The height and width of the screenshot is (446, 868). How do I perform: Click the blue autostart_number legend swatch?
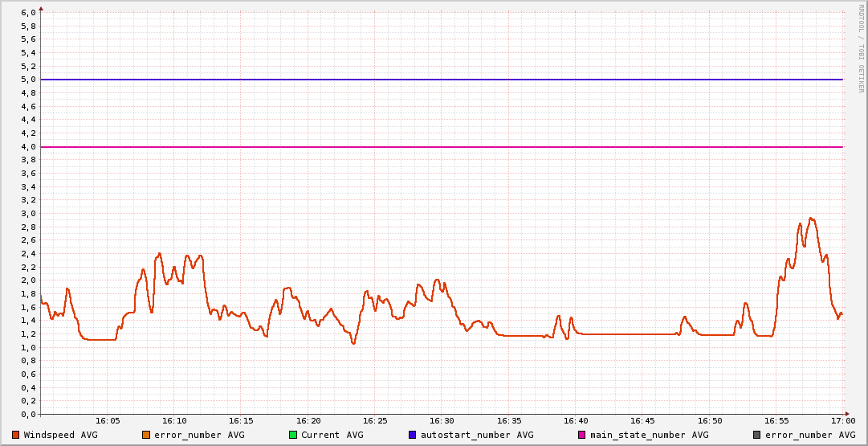412,435
